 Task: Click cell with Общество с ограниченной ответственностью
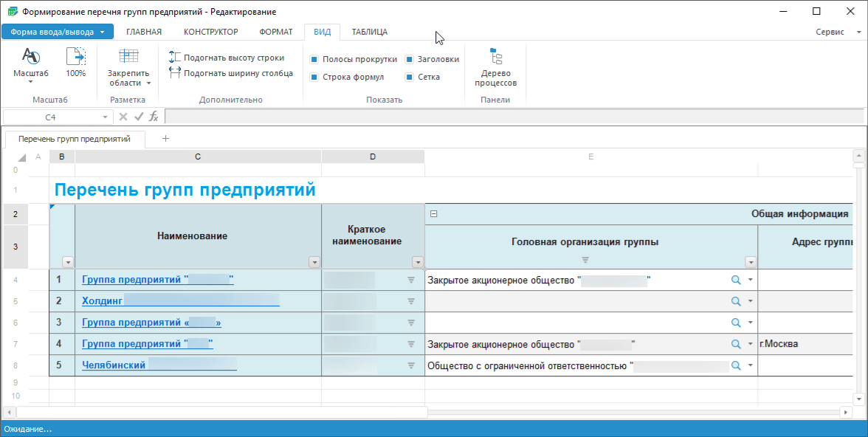pos(591,365)
